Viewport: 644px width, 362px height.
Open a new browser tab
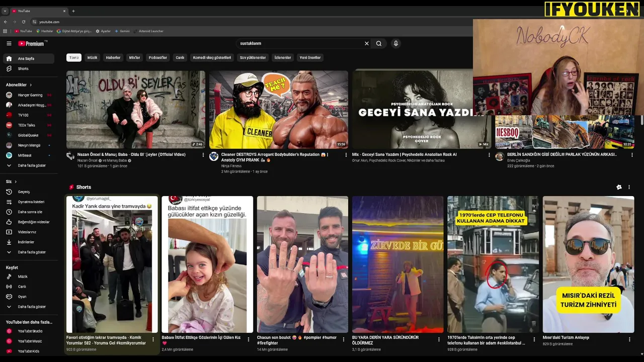pos(73,11)
